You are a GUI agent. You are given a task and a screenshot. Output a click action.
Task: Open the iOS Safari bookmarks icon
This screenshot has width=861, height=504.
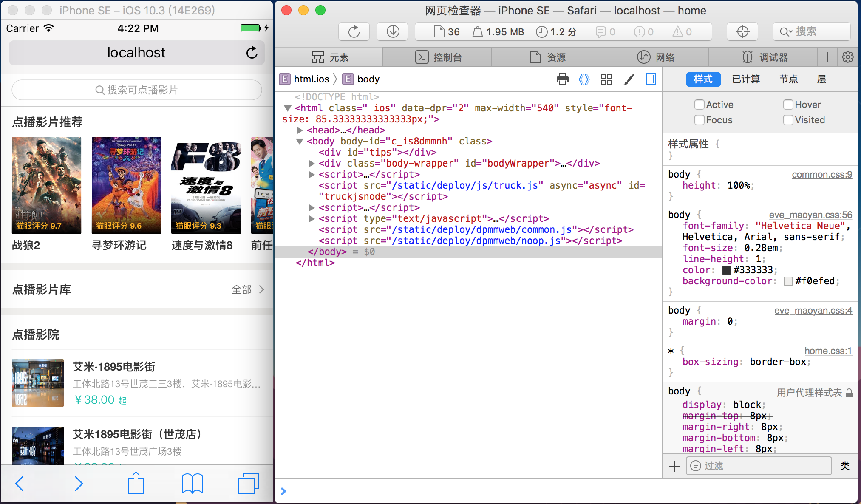coord(192,483)
